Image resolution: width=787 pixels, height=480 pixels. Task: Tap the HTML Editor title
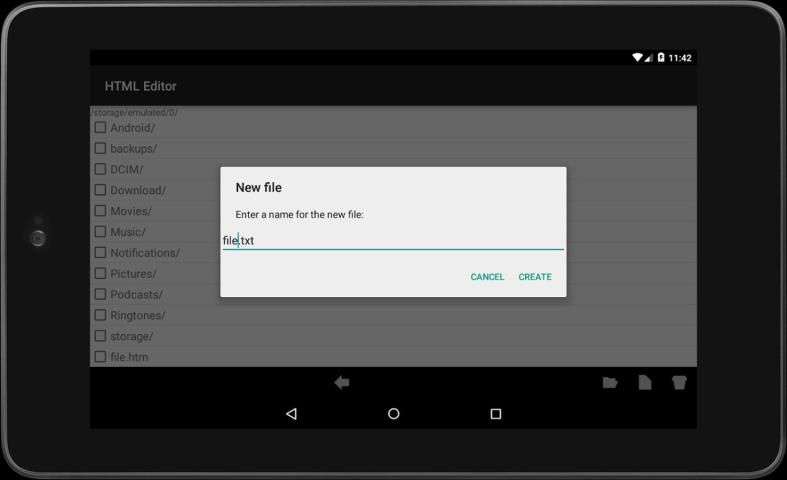click(x=141, y=86)
